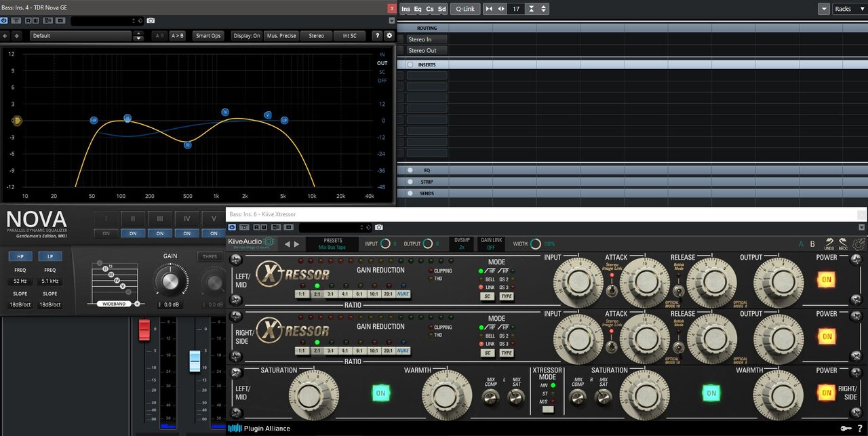
Task: Click the Xtressor next preset arrow
Action: [x=296, y=244]
